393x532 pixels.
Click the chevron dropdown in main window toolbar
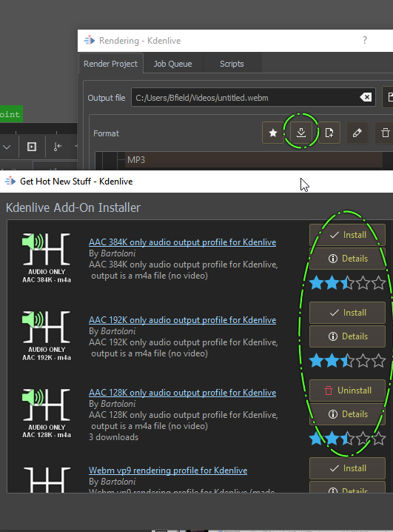[x=7, y=147]
